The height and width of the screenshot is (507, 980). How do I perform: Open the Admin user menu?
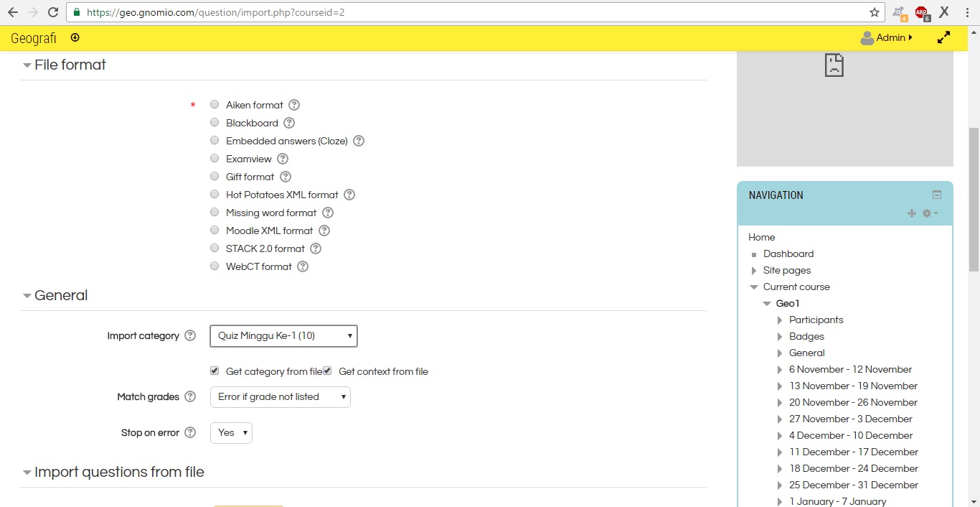click(x=887, y=37)
